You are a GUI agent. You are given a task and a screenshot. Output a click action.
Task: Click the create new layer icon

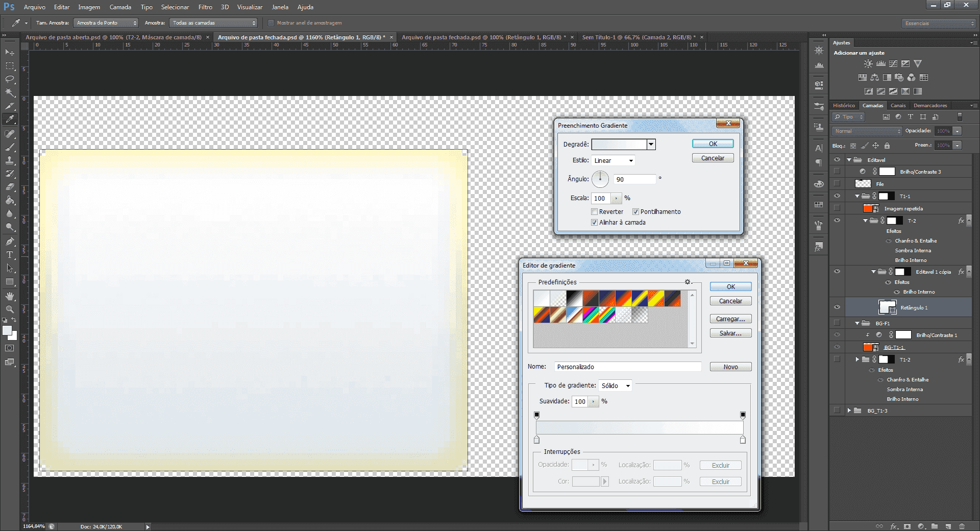click(x=948, y=526)
